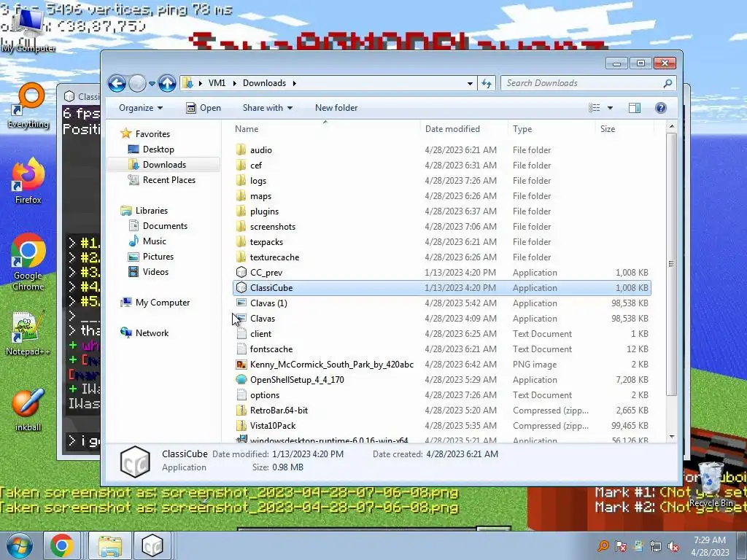Expand breadcrumb arrow after VM1
The width and height of the screenshot is (747, 560).
(234, 83)
